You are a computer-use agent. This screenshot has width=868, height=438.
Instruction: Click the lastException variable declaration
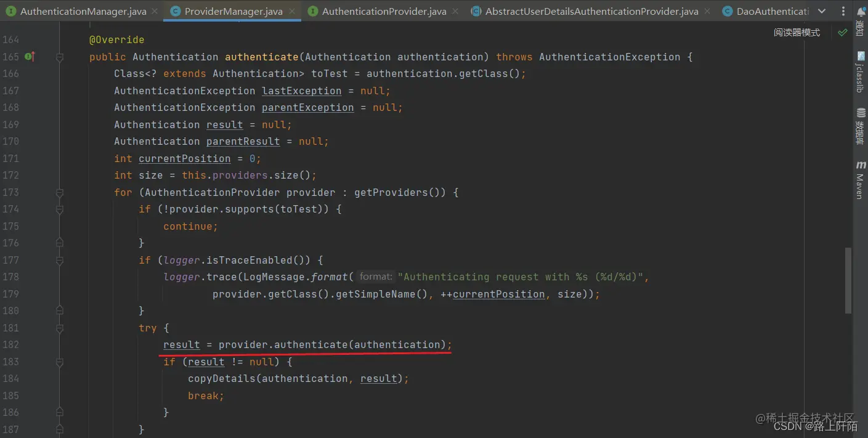[302, 91]
